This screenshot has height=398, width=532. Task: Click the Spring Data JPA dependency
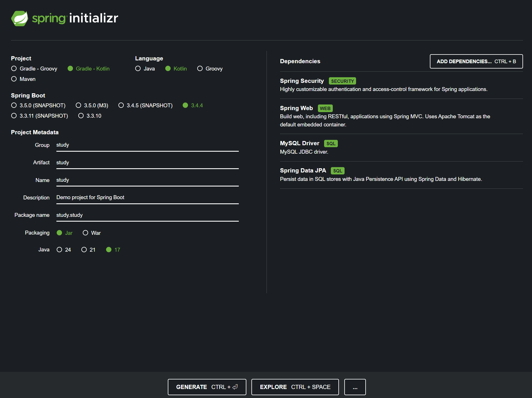click(x=401, y=175)
